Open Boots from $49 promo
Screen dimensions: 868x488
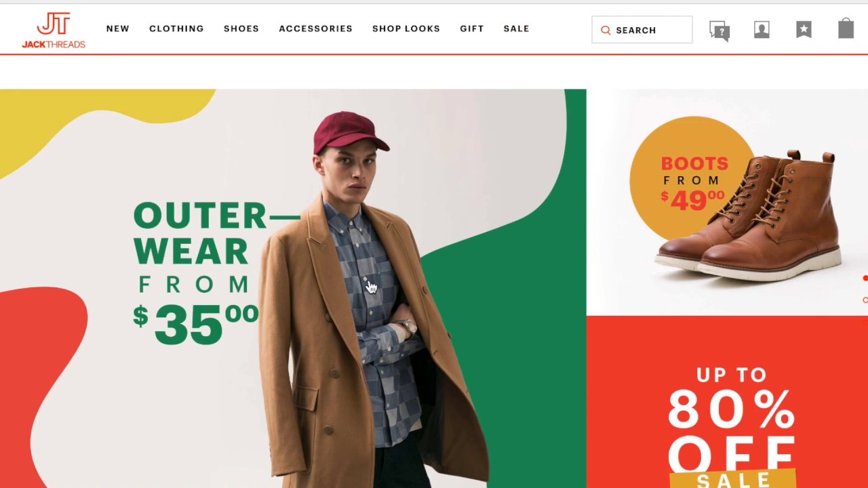727,202
